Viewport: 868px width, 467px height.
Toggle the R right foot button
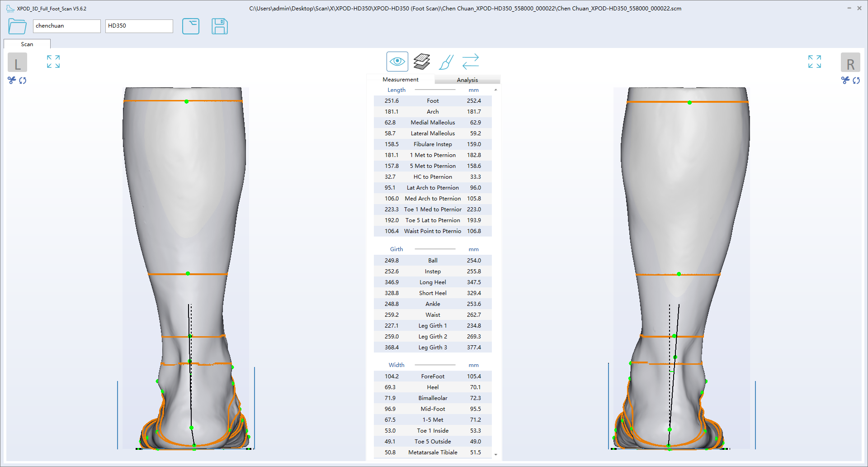(850, 62)
